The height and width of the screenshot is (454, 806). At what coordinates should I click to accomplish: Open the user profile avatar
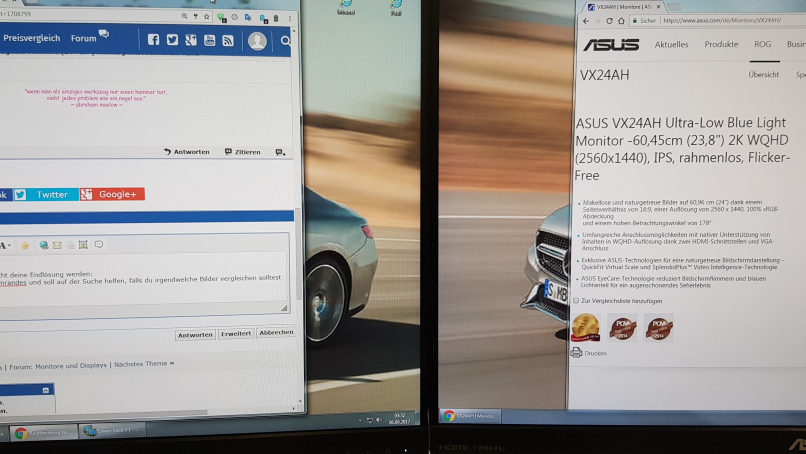(257, 41)
